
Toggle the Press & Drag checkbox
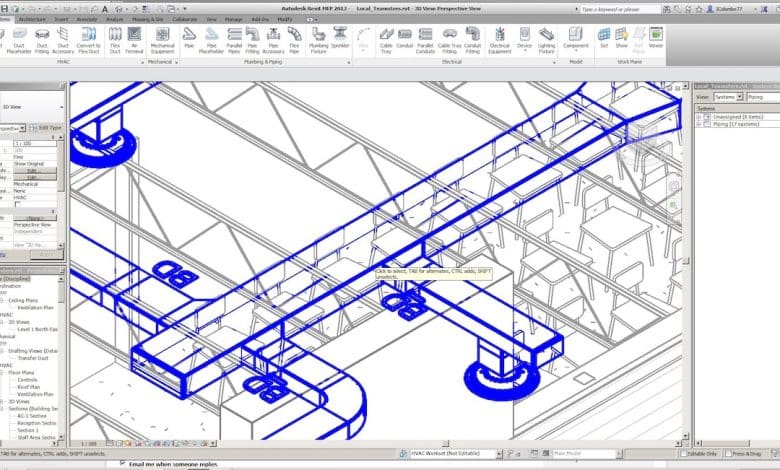click(728, 454)
